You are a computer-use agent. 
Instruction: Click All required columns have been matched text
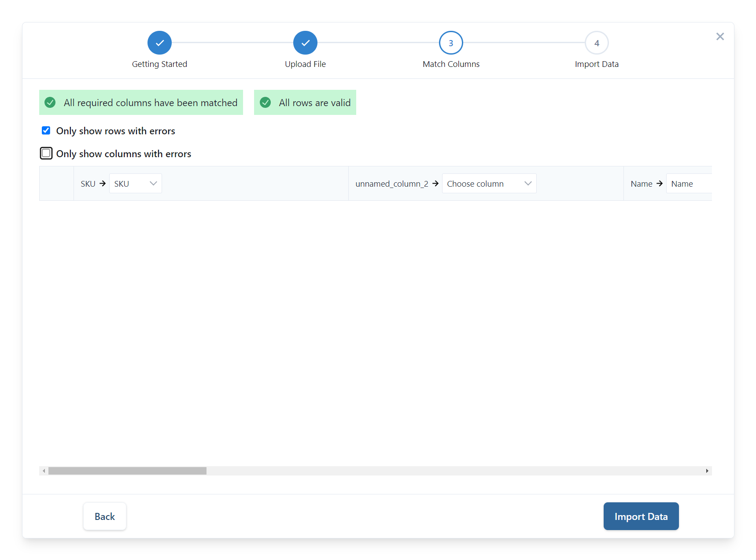pos(151,103)
